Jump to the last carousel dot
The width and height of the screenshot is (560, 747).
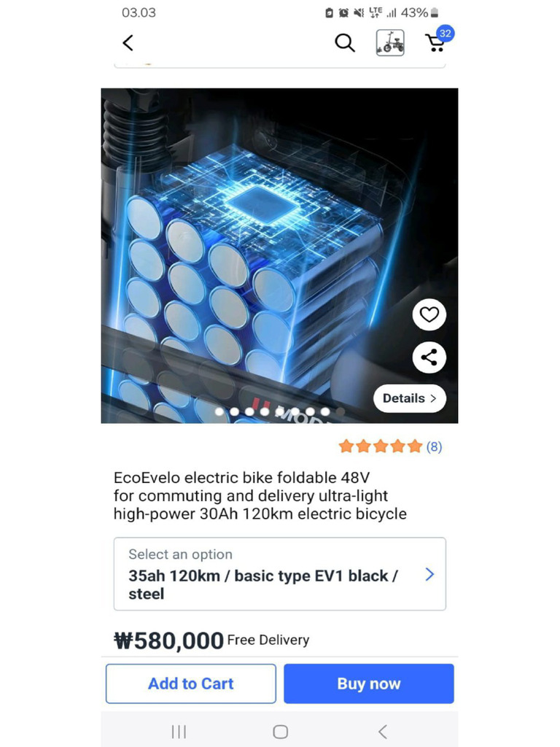[x=340, y=411]
